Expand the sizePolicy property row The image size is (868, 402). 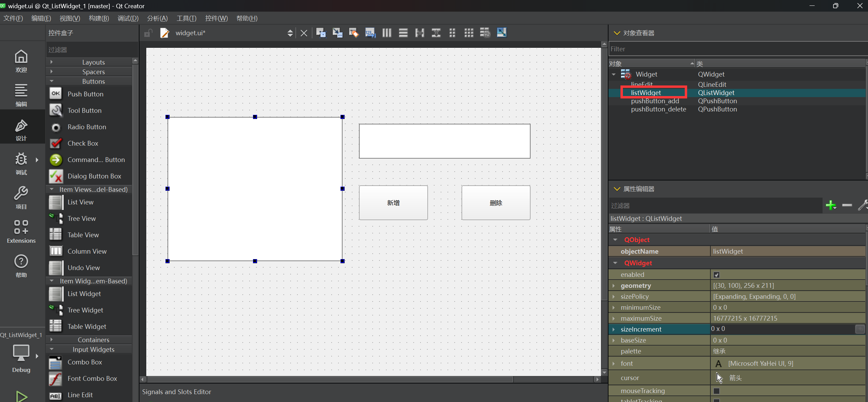click(614, 296)
